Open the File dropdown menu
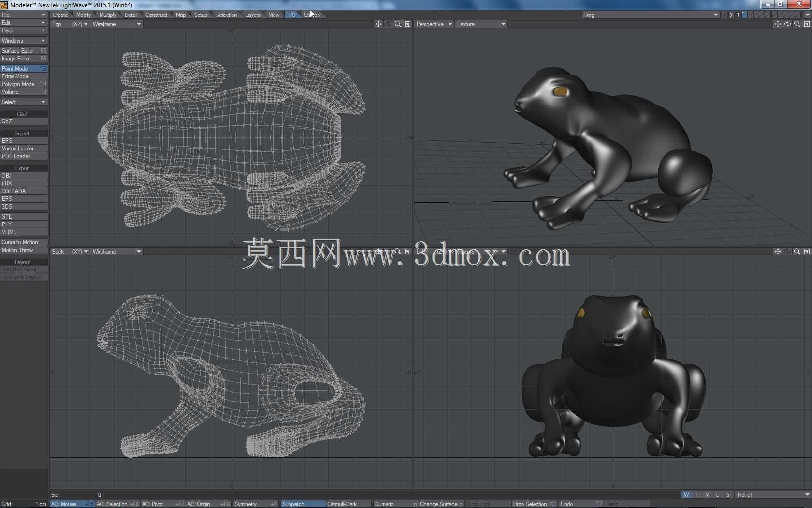 [x=24, y=15]
